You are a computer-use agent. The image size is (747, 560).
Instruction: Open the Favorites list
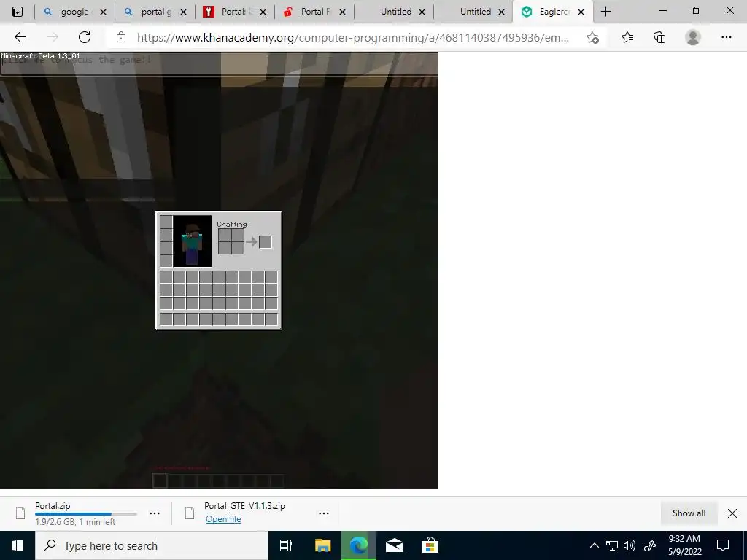tap(627, 37)
